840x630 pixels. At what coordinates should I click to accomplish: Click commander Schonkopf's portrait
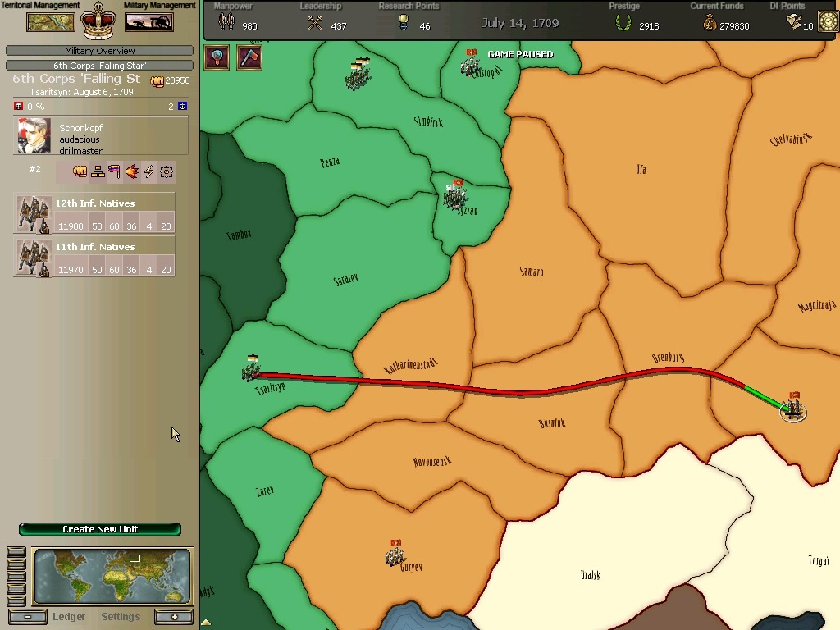click(x=34, y=136)
